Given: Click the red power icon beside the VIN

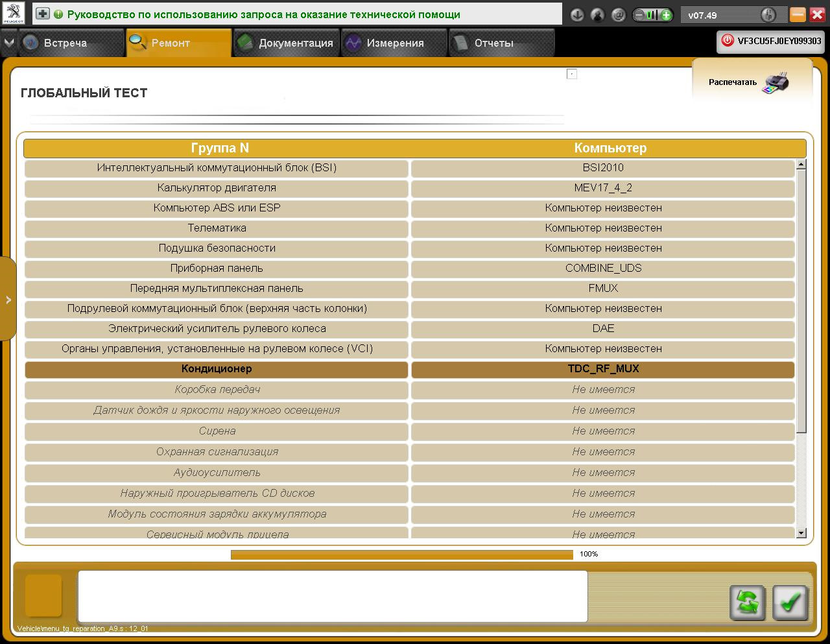Looking at the screenshot, I should (x=728, y=41).
